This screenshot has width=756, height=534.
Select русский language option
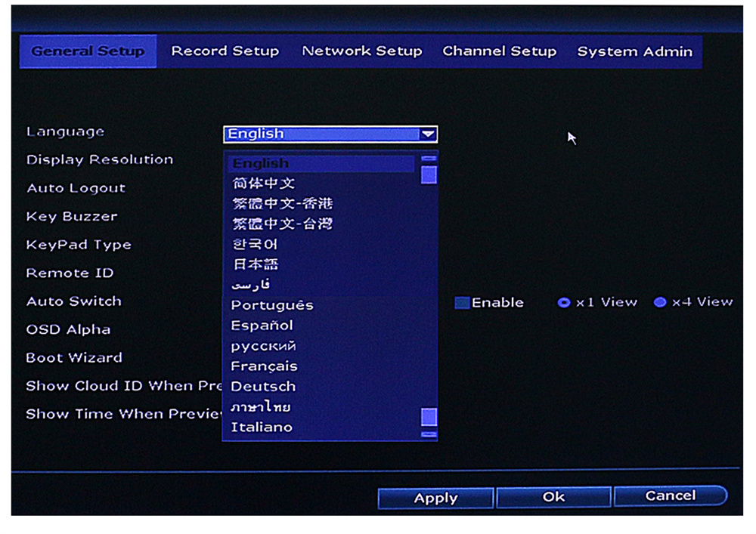point(263,346)
